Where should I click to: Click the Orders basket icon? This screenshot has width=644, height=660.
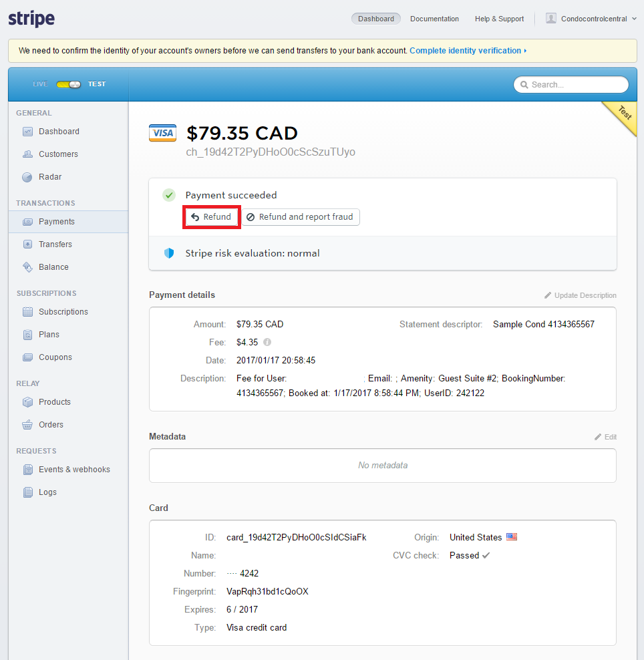(x=27, y=425)
